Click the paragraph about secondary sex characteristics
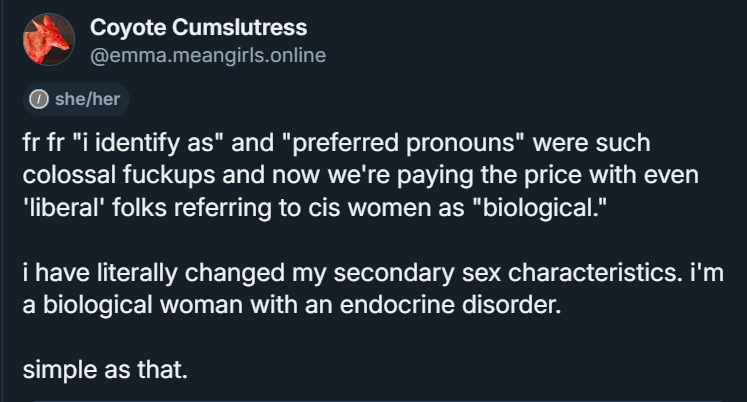Image resolution: width=747 pixels, height=402 pixels. [x=373, y=289]
